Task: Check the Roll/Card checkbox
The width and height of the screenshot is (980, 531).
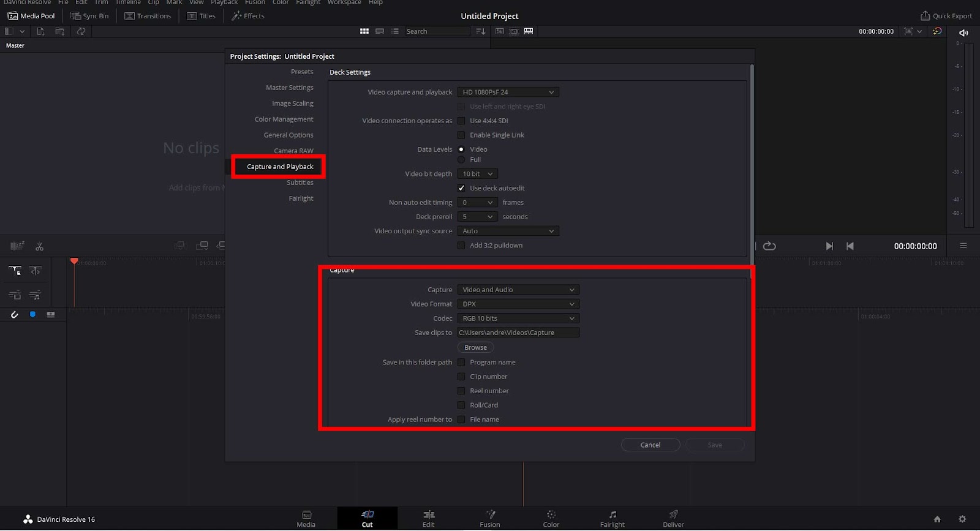Action: point(461,405)
